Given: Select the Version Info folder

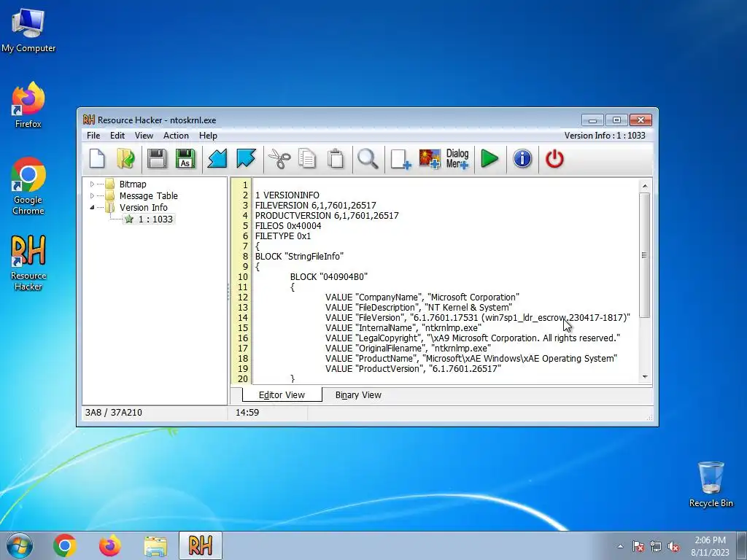Looking at the screenshot, I should [144, 207].
